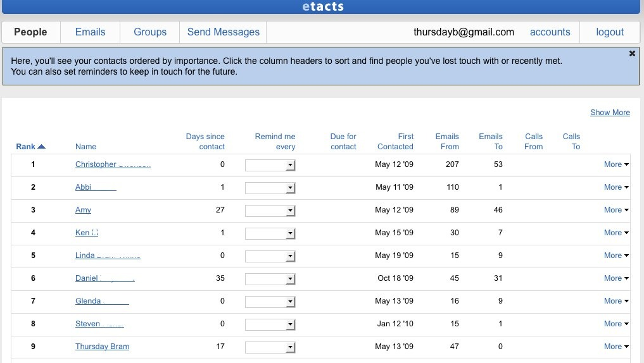Switch to the Groups tab
Image resolution: width=644 pixels, height=363 pixels.
[150, 32]
